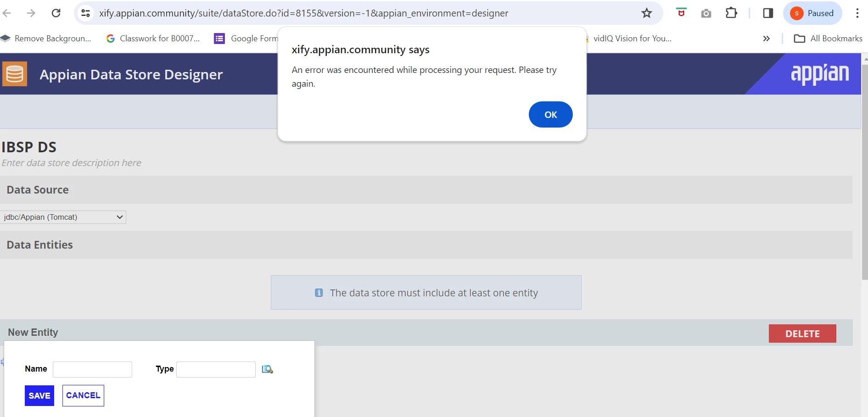Click the address bar URL

pyautogui.click(x=303, y=13)
